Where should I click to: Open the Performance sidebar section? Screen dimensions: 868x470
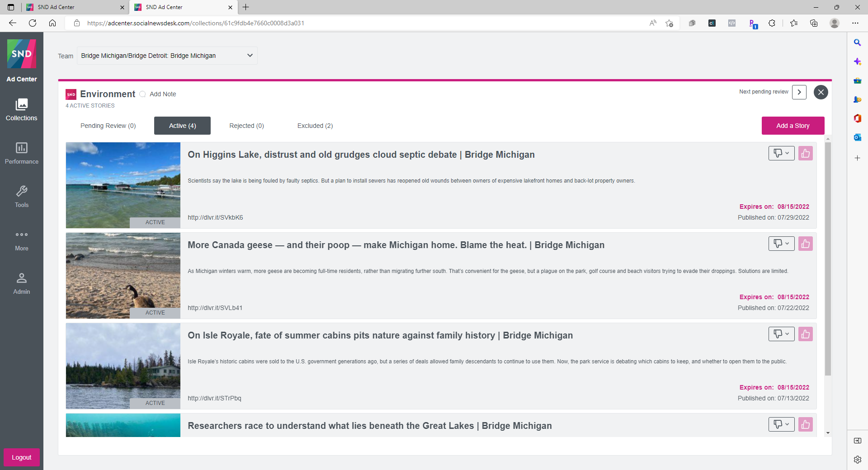[21, 153]
